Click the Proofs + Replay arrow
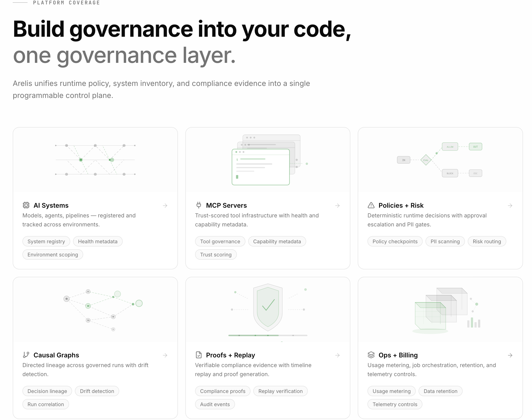 pyautogui.click(x=337, y=355)
